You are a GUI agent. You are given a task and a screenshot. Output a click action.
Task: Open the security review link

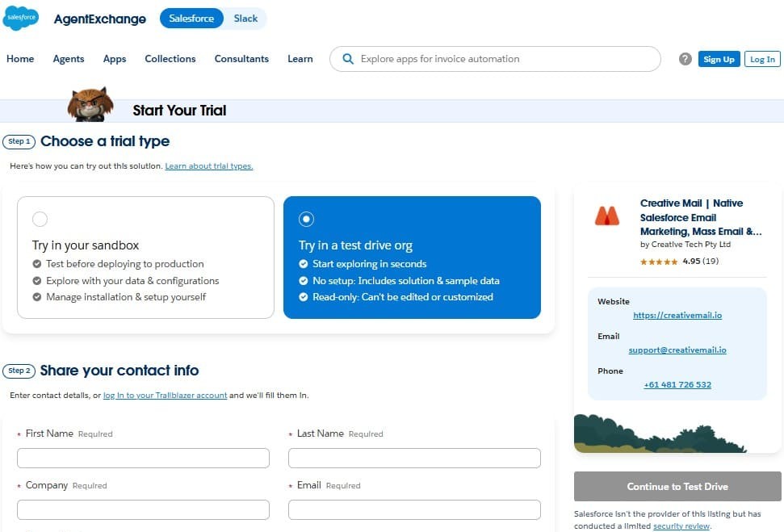[681, 526]
